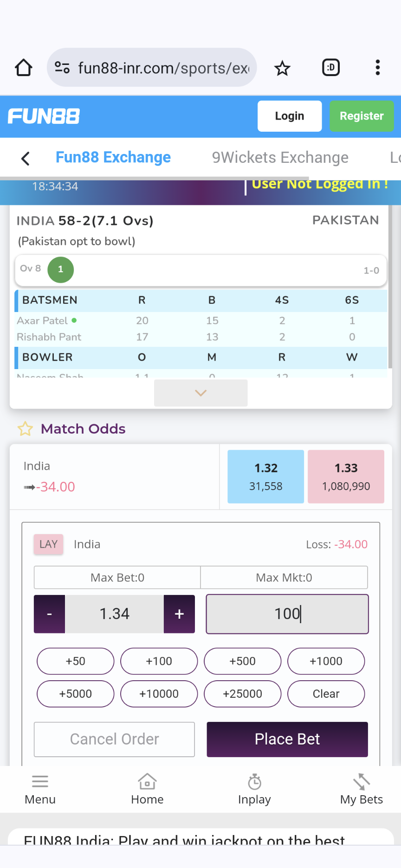Select the pink 1.33 lay odds for India
Viewport: 401px width, 868px height.
(x=346, y=476)
